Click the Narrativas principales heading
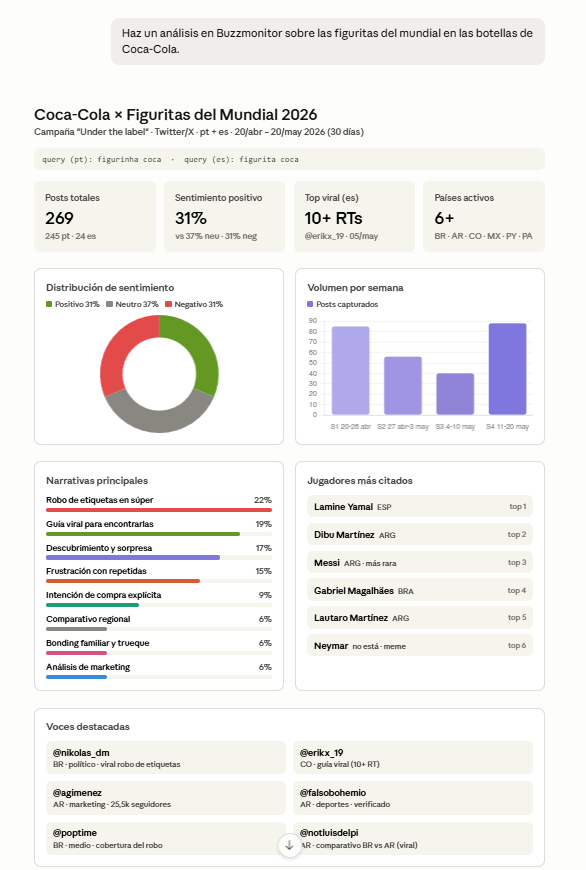Viewport: 586px width, 870px height. tap(97, 480)
